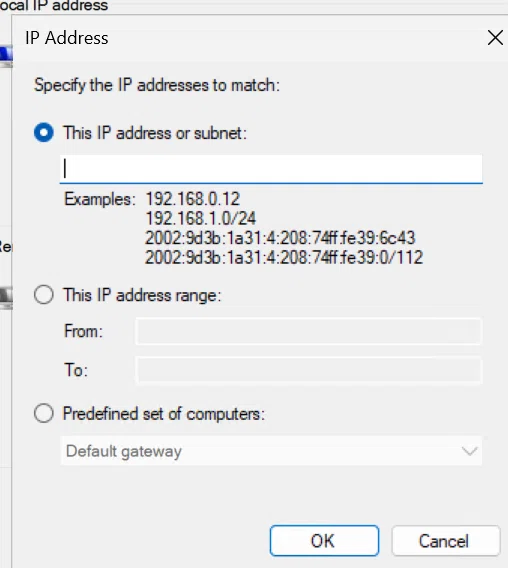Click the 'Specify the IP addresses to match' heading

pos(157,85)
